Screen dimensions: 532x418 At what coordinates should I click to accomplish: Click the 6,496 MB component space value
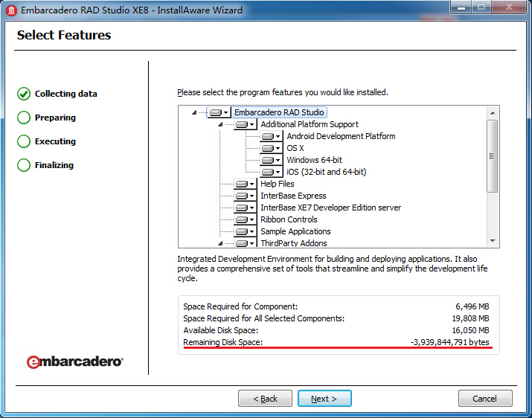[x=472, y=306]
